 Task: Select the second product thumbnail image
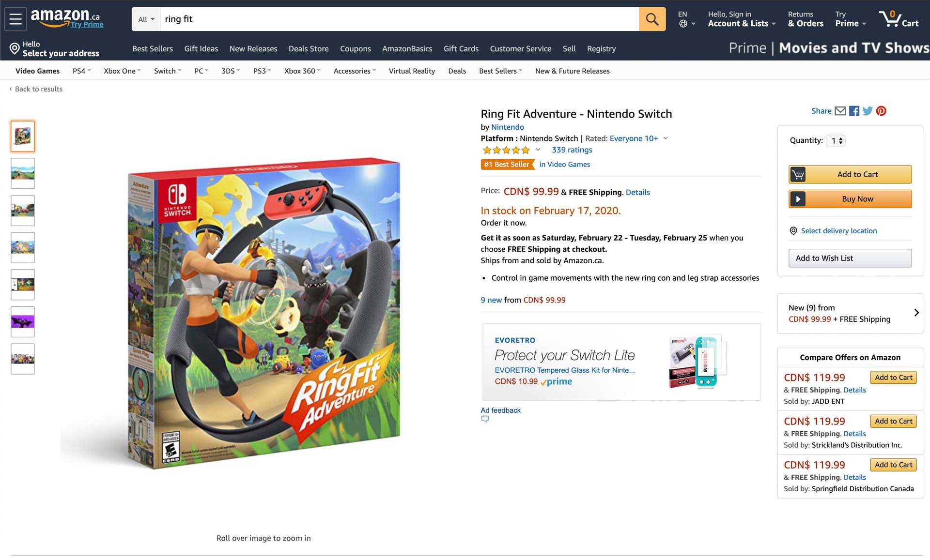(23, 173)
